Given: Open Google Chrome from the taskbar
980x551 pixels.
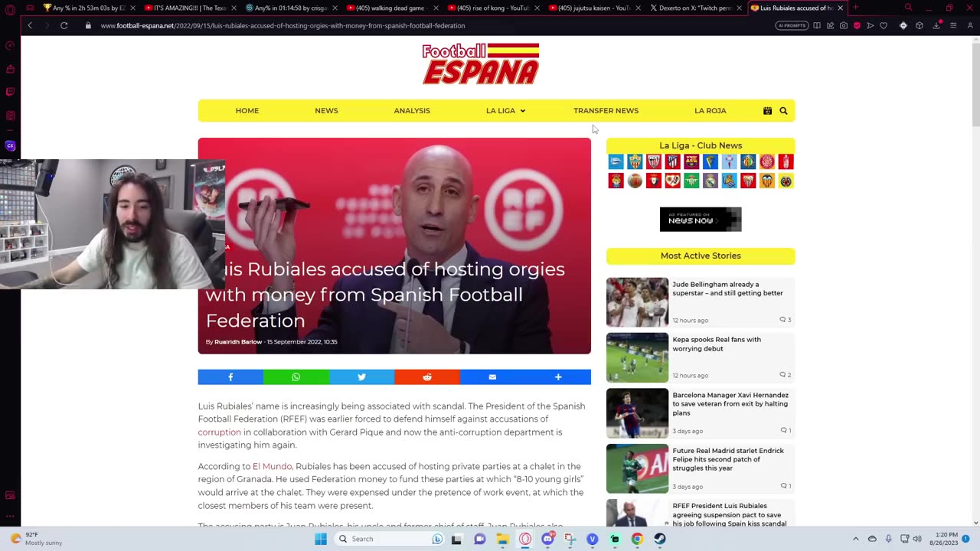Looking at the screenshot, I should pos(637,539).
